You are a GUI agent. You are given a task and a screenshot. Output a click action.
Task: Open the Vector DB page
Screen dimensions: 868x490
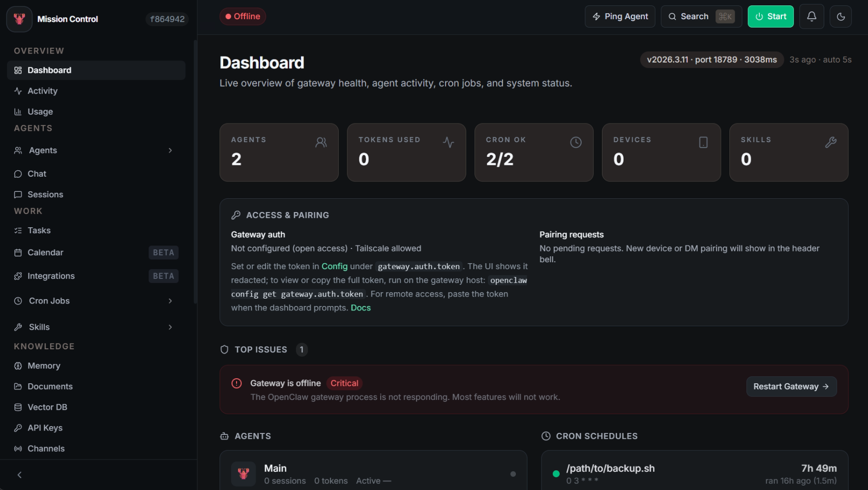47,407
